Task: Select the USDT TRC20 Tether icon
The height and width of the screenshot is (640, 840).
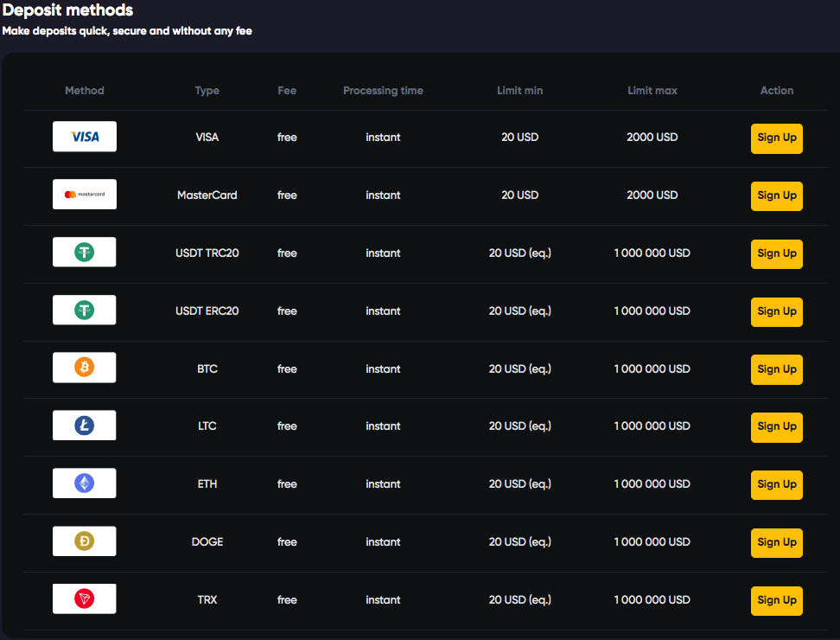Action: [85, 253]
